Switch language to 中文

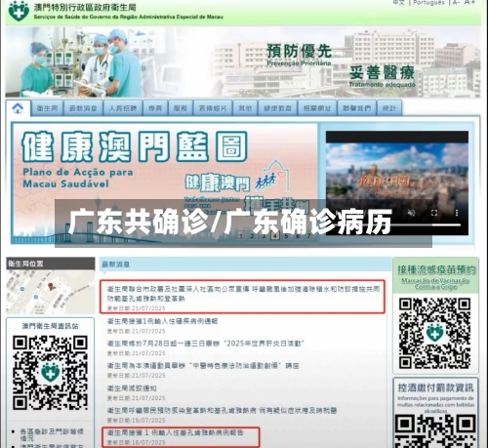pos(398,3)
